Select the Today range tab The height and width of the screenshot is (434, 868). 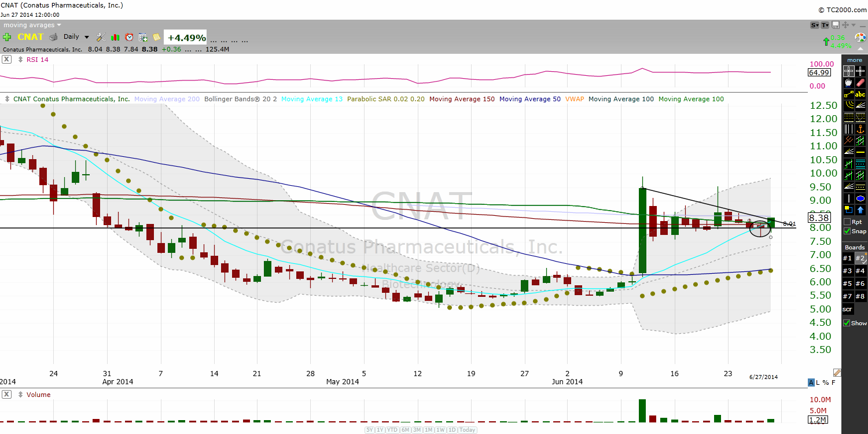tap(466, 430)
